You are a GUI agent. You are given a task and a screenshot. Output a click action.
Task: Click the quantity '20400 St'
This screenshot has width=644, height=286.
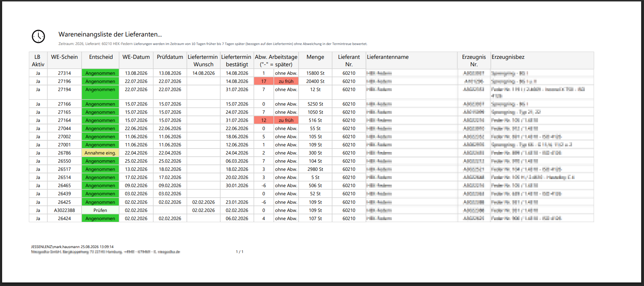[x=315, y=81]
